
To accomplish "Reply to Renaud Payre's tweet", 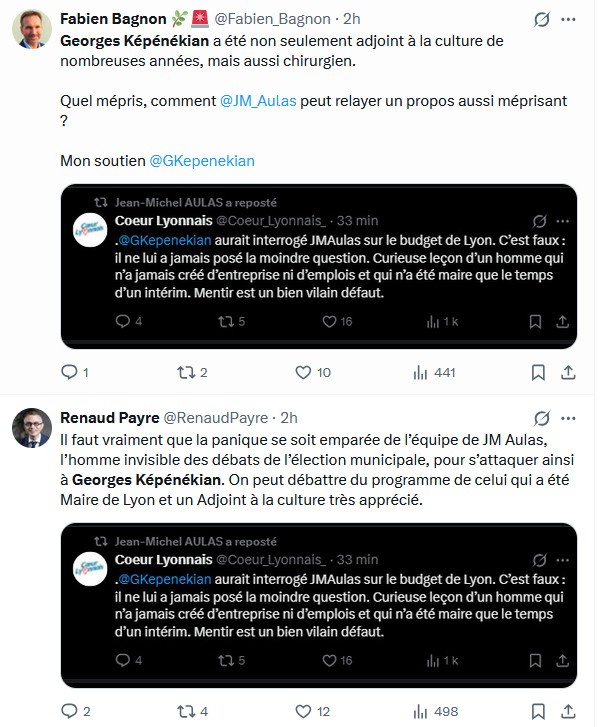I will coord(69,711).
